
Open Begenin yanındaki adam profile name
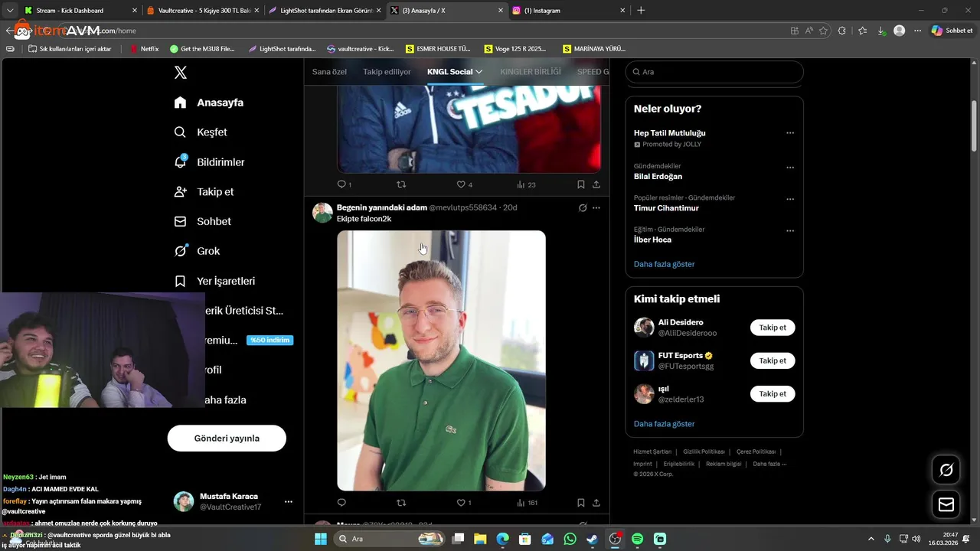pos(381,207)
